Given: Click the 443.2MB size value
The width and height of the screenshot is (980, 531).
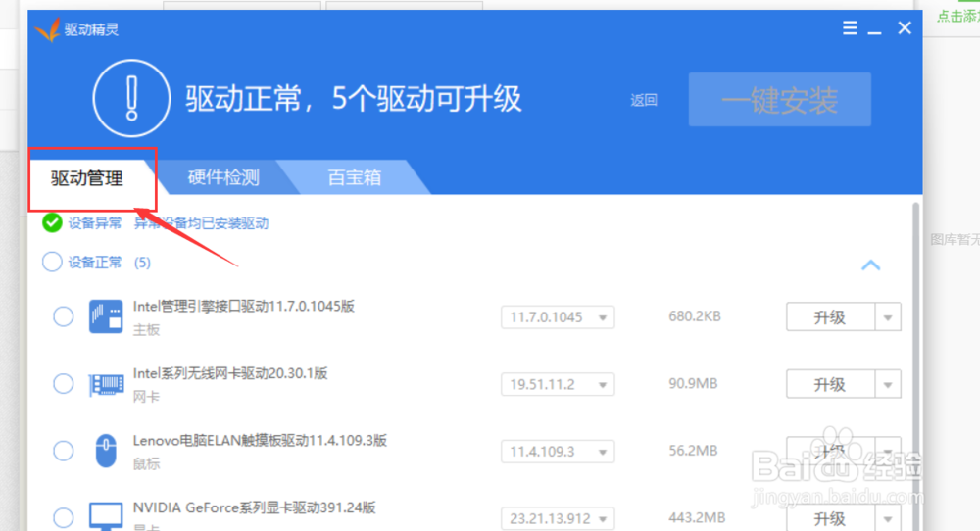Looking at the screenshot, I should 697,518.
